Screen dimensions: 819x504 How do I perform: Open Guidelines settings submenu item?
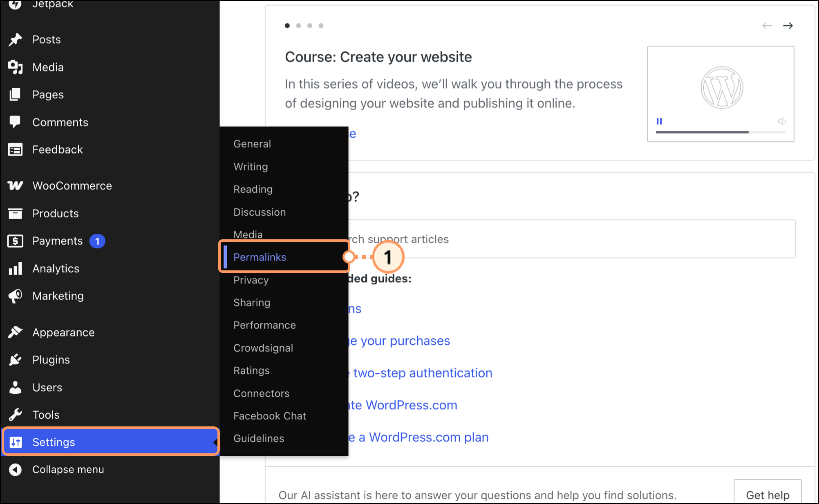[x=259, y=438]
